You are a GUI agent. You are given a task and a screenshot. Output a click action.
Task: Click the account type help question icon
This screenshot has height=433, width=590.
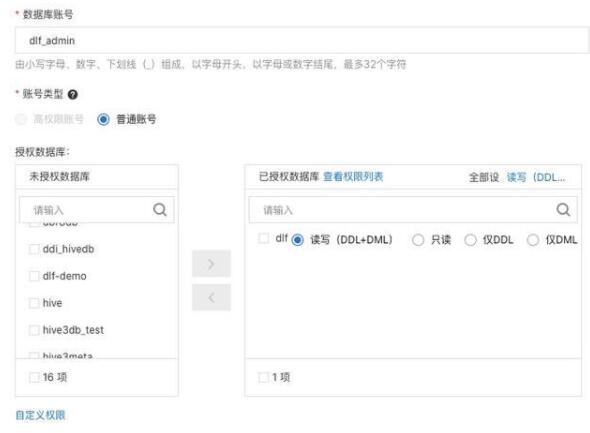[x=73, y=94]
